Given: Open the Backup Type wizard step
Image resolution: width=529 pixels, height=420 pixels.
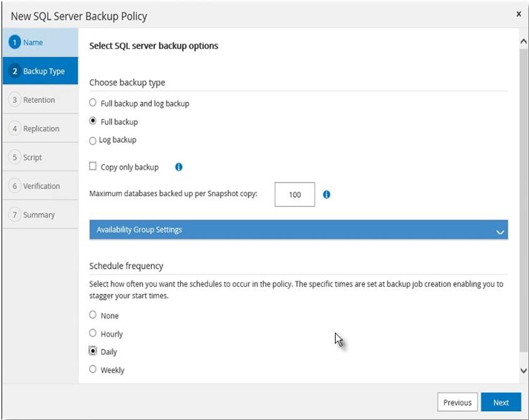Looking at the screenshot, I should click(40, 71).
